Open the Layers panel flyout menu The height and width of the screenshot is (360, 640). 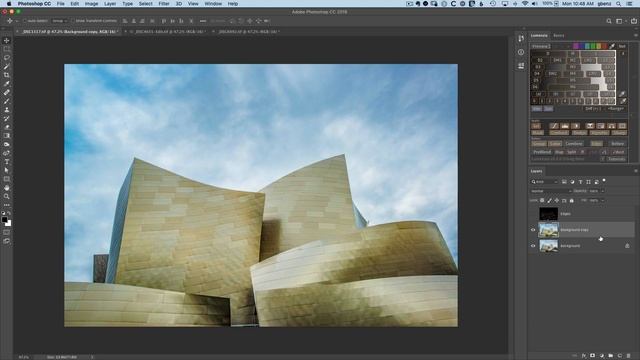(635, 171)
